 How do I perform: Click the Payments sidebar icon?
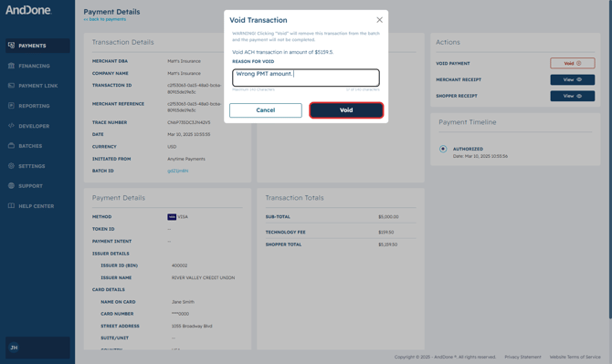[11, 46]
